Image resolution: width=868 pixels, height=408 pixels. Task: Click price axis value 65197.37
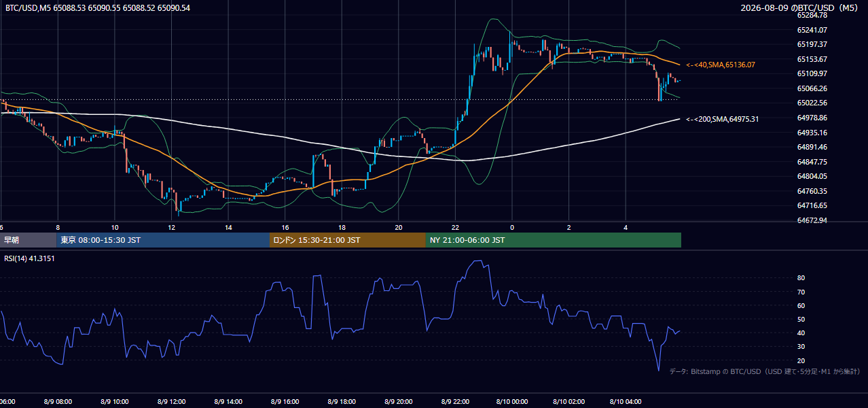click(x=812, y=44)
